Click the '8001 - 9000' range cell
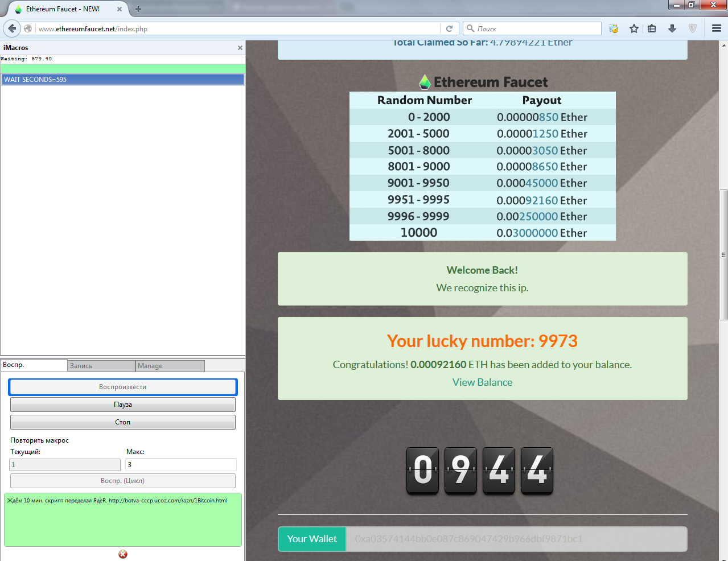This screenshot has height=561, width=728. click(x=419, y=167)
